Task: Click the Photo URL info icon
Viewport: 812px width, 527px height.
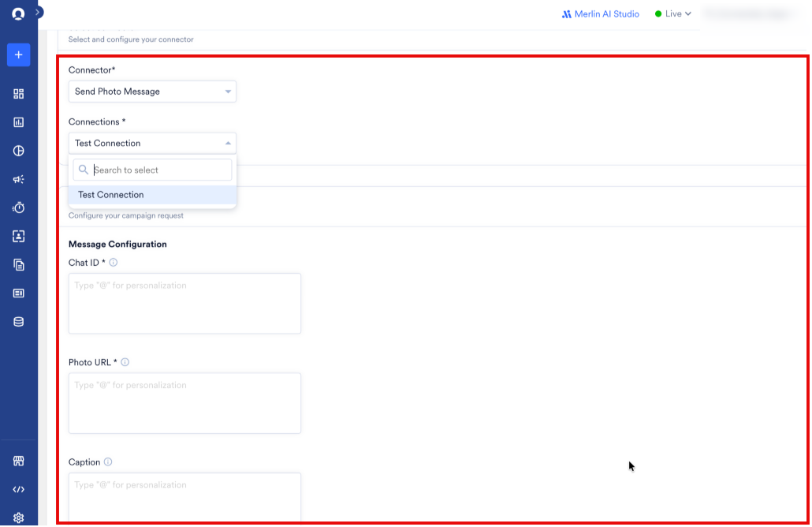Action: tap(125, 362)
